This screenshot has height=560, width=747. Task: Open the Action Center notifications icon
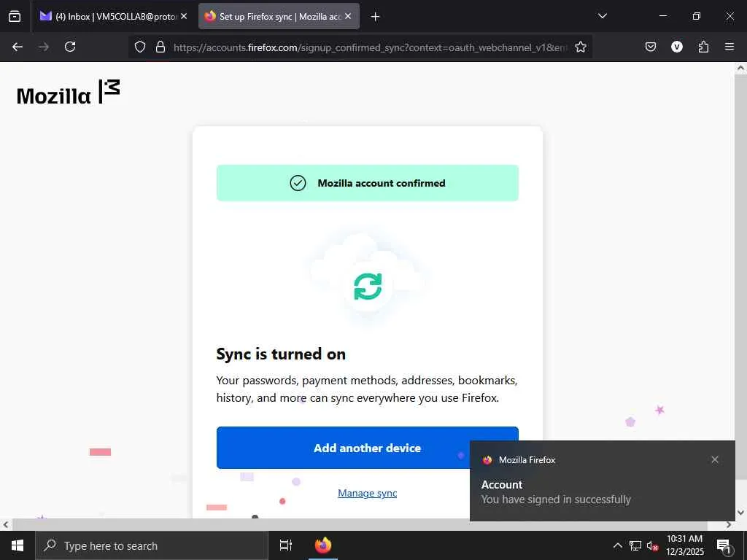pos(723,546)
